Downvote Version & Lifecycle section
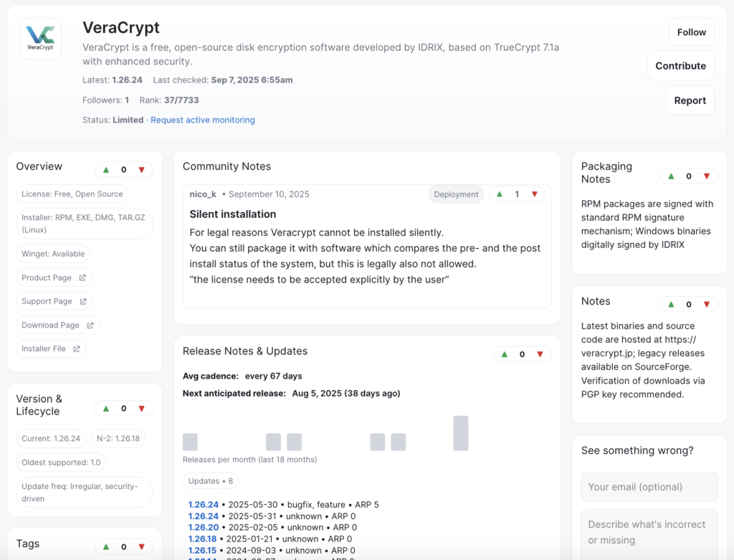This screenshot has width=734, height=560. [141, 408]
